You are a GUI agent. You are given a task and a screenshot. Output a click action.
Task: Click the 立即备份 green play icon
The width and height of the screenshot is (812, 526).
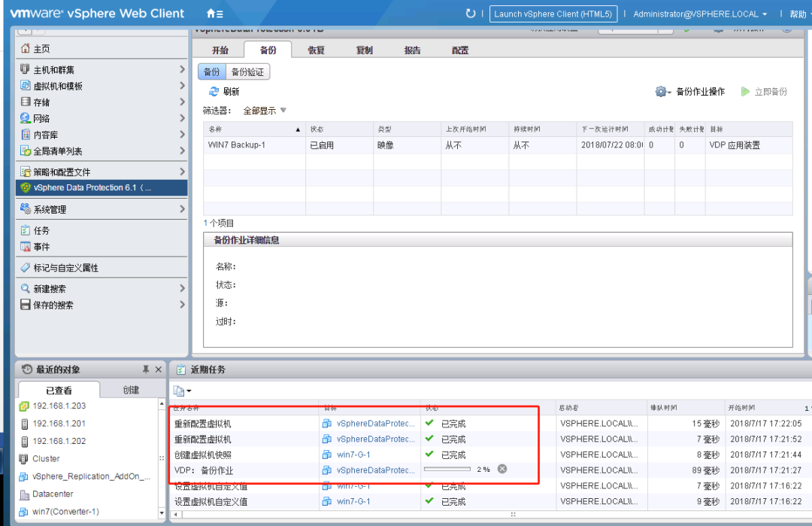point(745,92)
